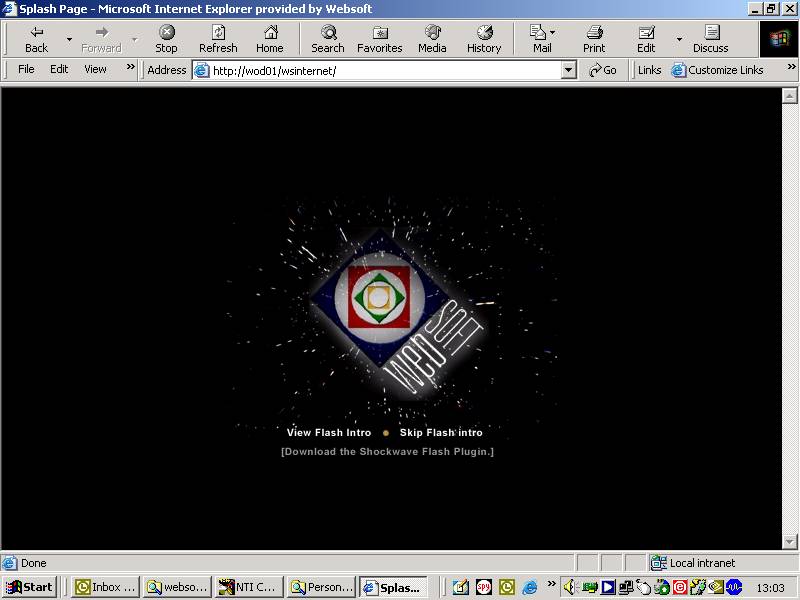800x600 pixels.
Task: Click the Skip Flash intro link
Action: click(441, 433)
